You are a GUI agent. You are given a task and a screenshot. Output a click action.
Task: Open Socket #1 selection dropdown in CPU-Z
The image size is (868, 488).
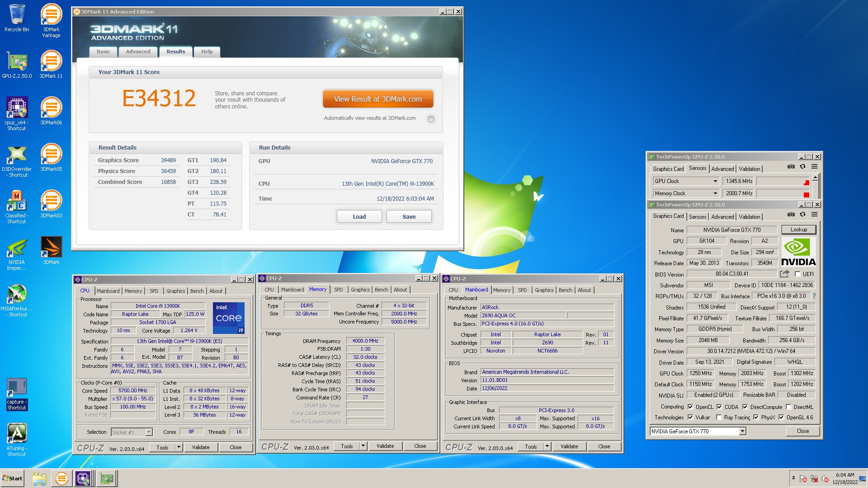pos(149,432)
